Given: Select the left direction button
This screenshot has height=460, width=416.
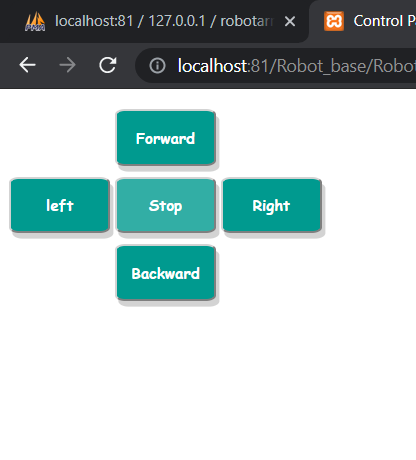Looking at the screenshot, I should click(60, 205).
